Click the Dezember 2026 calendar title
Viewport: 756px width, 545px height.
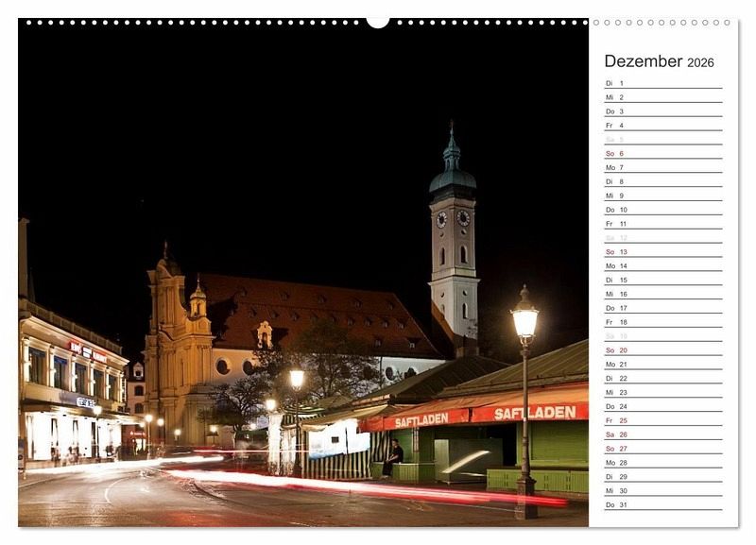pos(659,61)
